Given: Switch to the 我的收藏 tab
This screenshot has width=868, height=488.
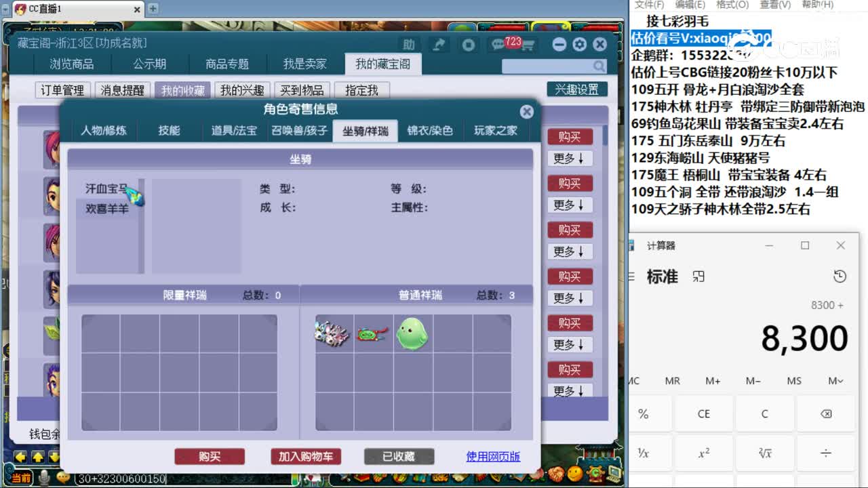Looking at the screenshot, I should [x=182, y=89].
